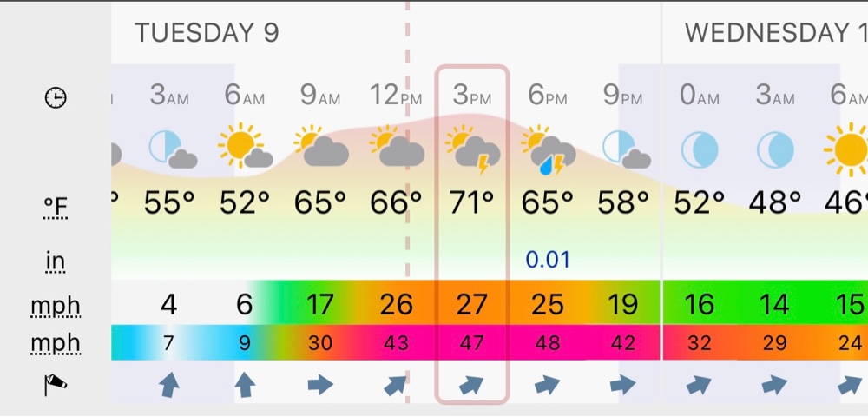This screenshot has height=417, width=868.
Task: Toggle the °F temperature unit label
Action: [x=56, y=207]
